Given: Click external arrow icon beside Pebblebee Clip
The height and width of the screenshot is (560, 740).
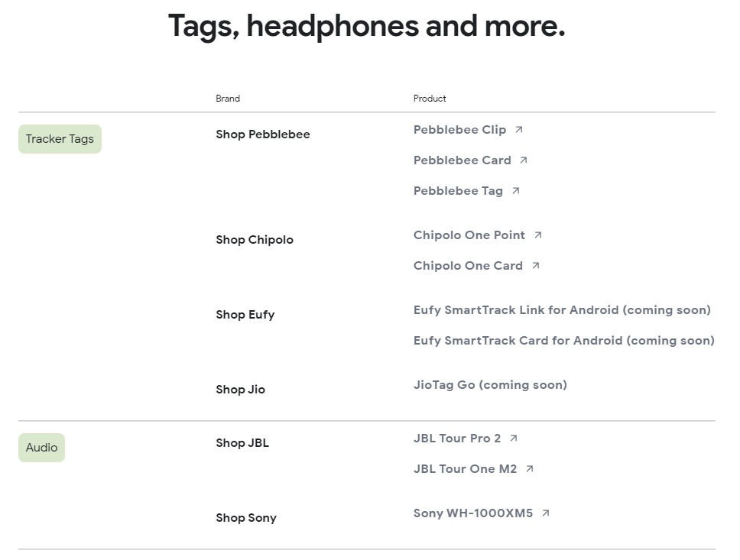Looking at the screenshot, I should (519, 130).
